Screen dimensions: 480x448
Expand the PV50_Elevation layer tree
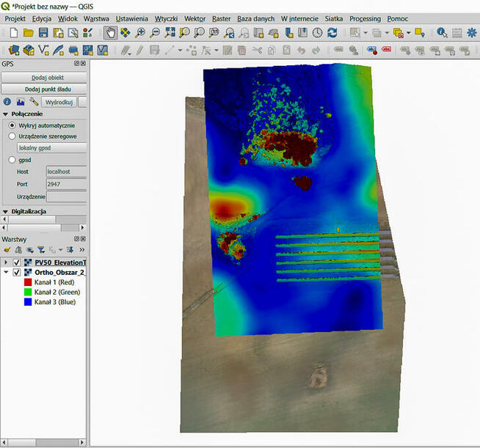tap(7, 262)
